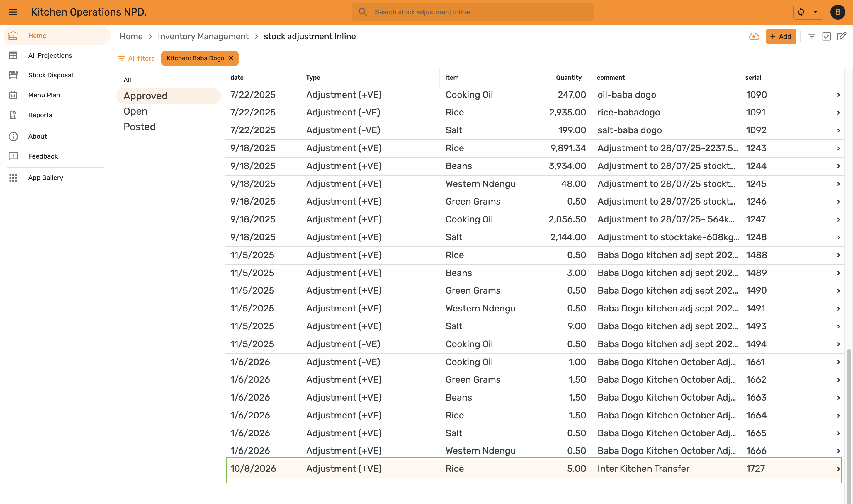
Task: Expand row with serial 1727 chevron
Action: [838, 469]
